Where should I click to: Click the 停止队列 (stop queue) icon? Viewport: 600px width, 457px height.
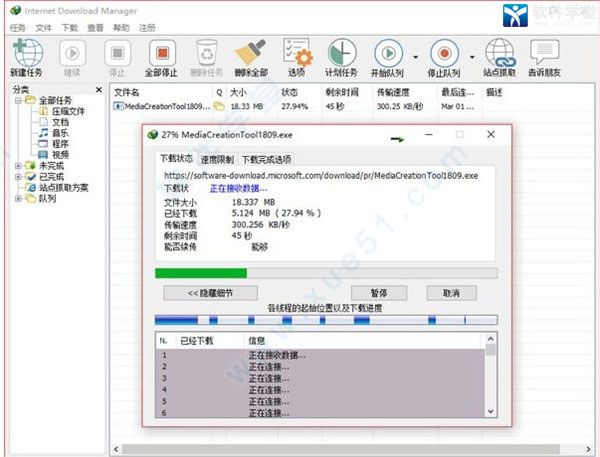click(444, 53)
